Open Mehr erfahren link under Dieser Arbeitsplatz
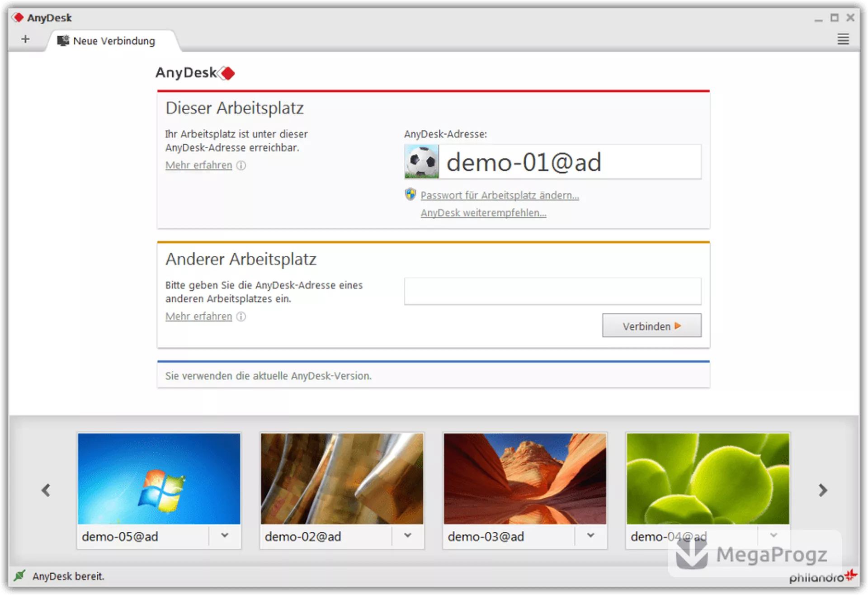This screenshot has width=868, height=595. coord(198,165)
